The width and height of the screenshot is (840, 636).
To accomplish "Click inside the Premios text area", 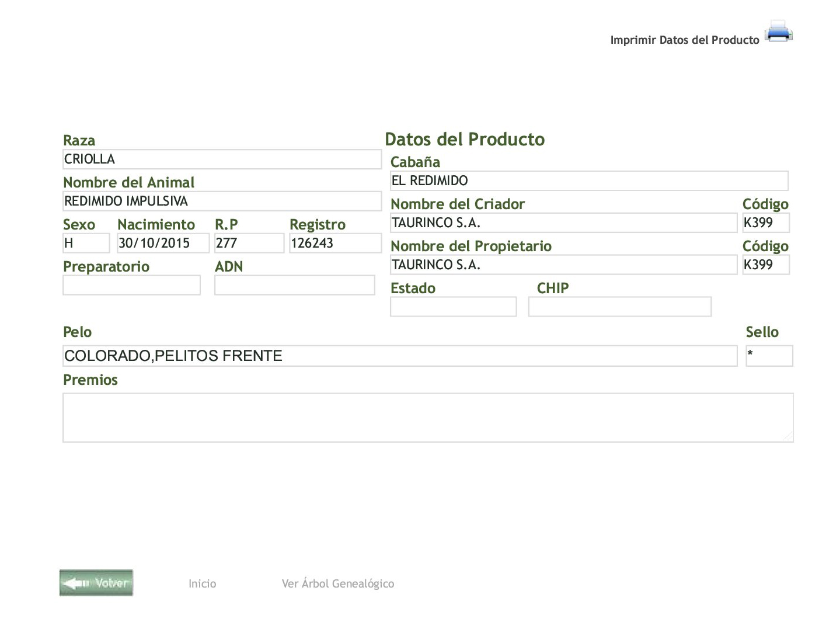I will 428,418.
